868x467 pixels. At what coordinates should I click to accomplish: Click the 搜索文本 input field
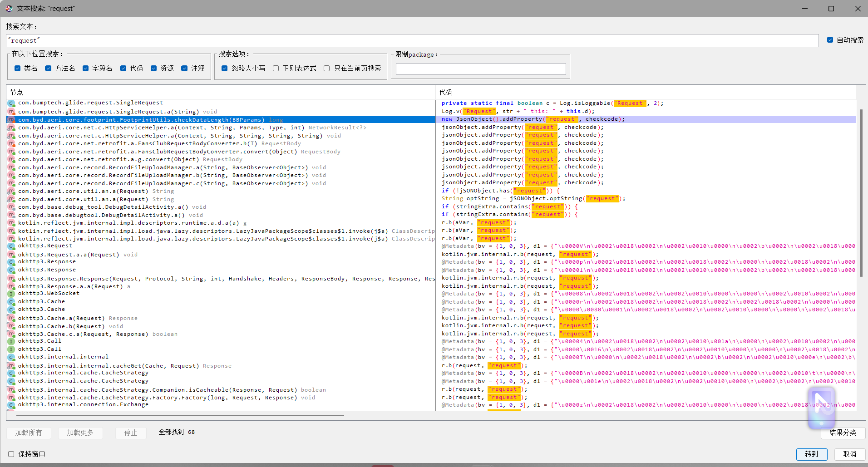pyautogui.click(x=412, y=40)
